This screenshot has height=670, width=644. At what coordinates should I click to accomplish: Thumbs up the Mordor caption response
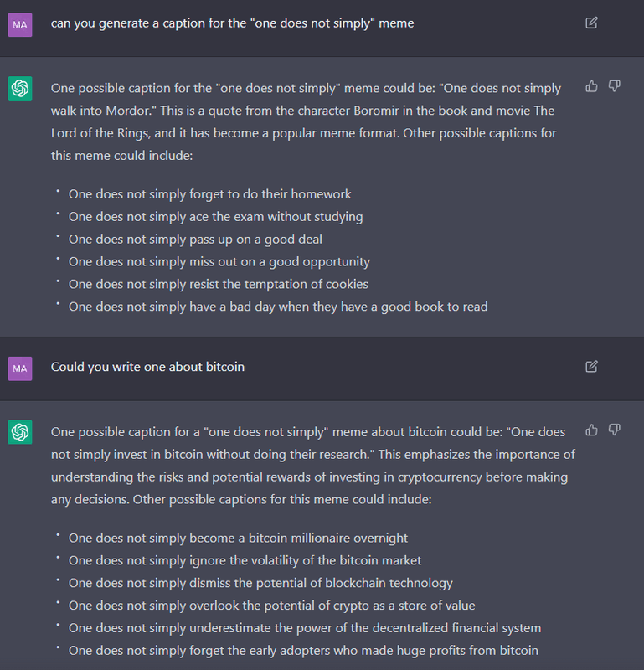[592, 86]
